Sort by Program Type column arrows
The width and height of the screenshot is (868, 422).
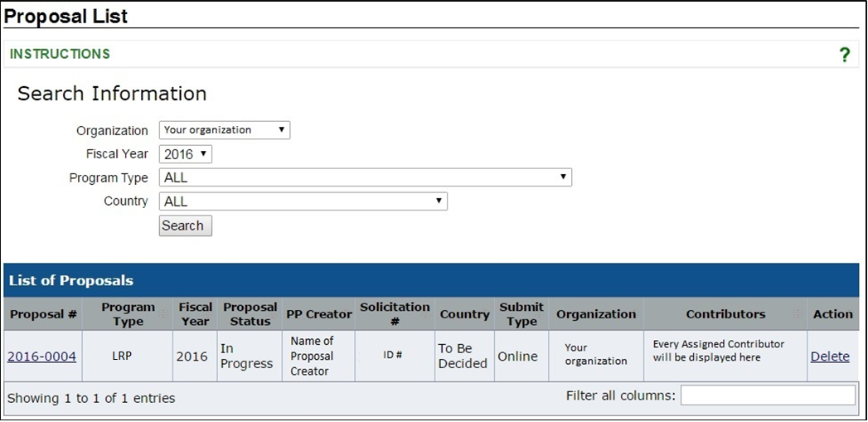click(163, 314)
